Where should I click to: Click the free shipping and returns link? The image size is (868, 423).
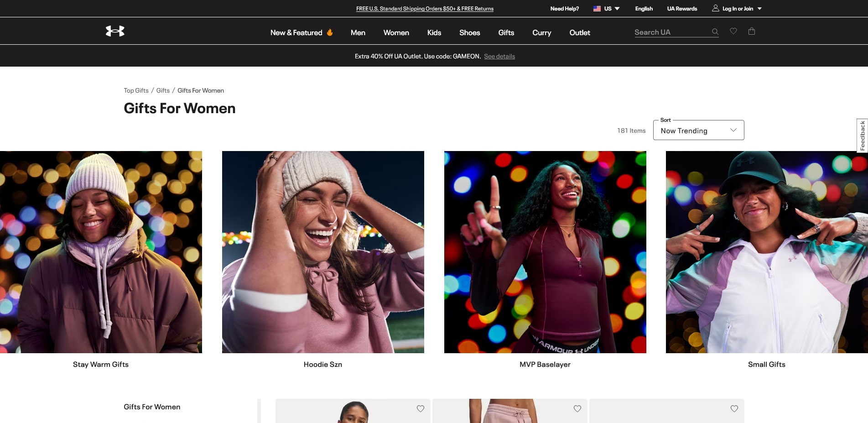tap(425, 9)
